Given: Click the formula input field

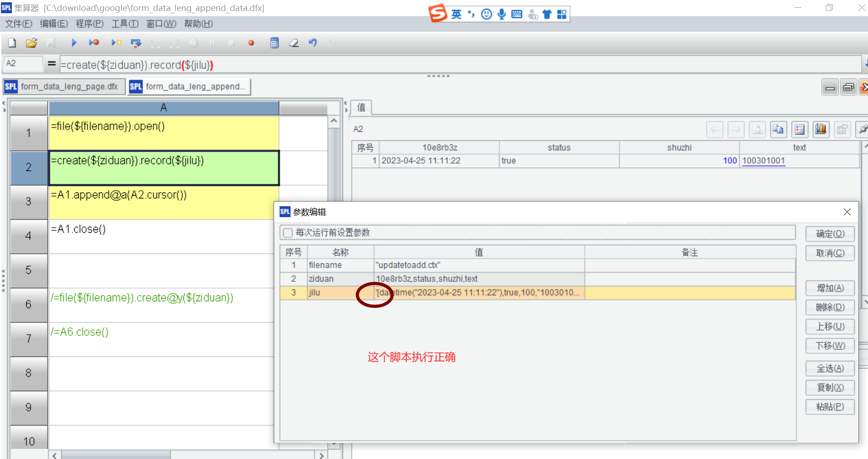Looking at the screenshot, I should tap(458, 65).
